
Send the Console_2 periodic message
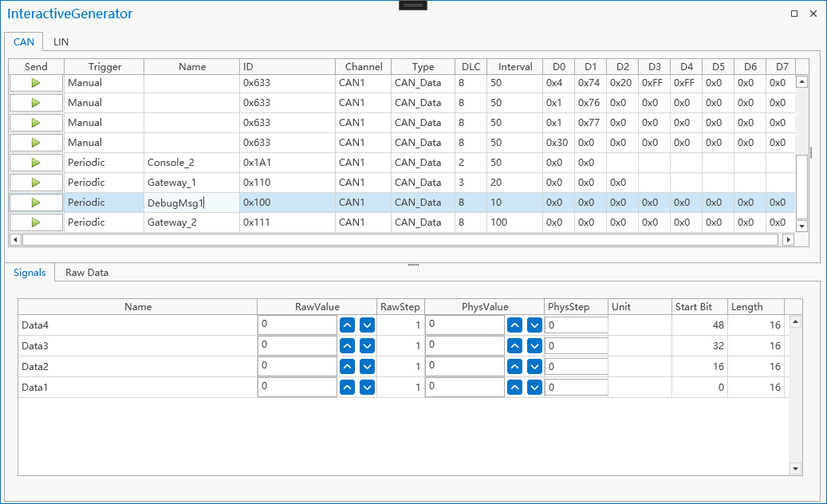click(36, 163)
